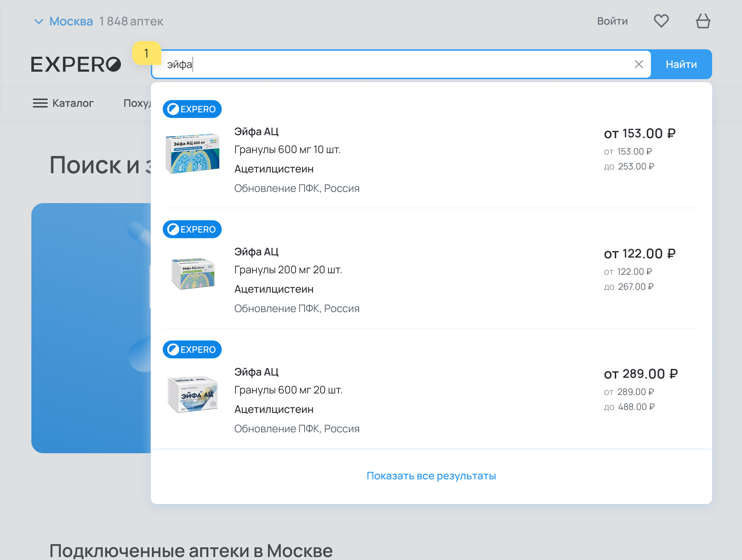
Task: Click the price от 122.00 ₽ in bold
Action: pos(640,253)
